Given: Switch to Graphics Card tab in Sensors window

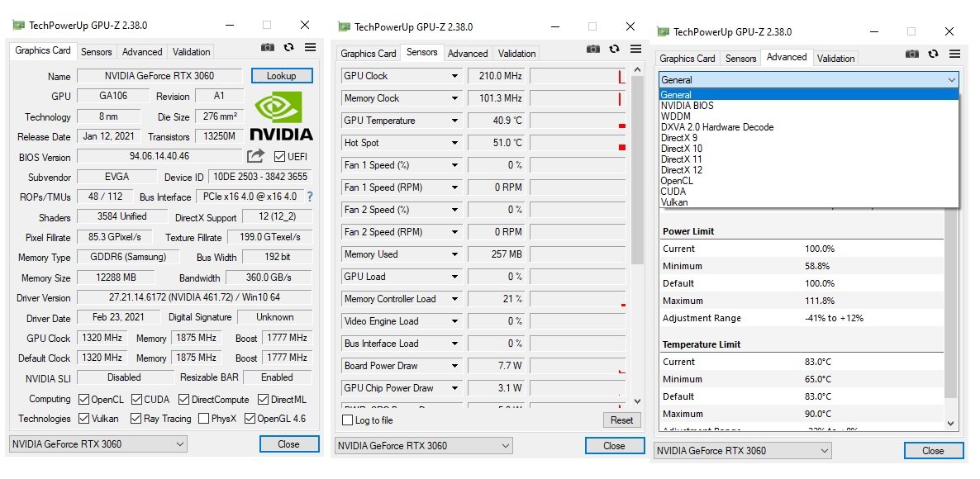Looking at the screenshot, I should coord(369,54).
